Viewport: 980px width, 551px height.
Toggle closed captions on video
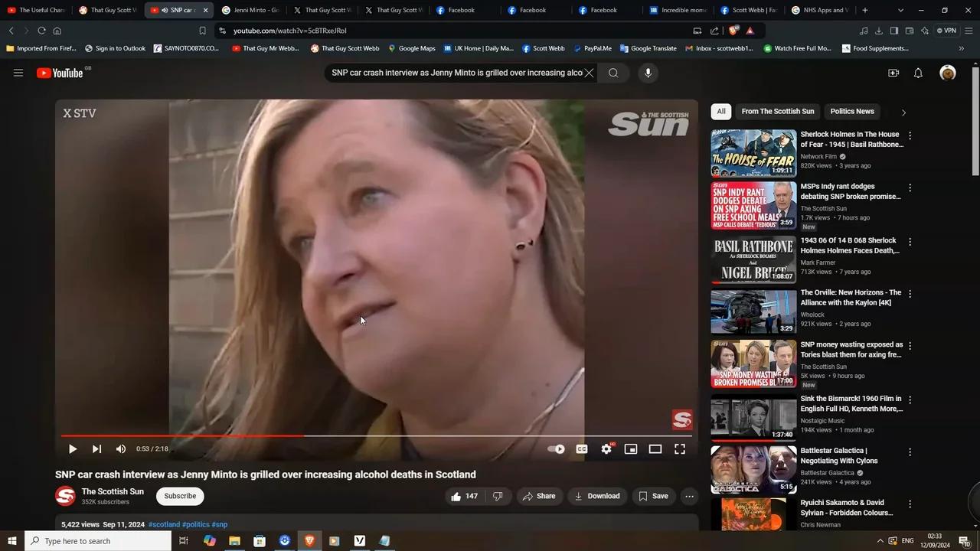[582, 449]
